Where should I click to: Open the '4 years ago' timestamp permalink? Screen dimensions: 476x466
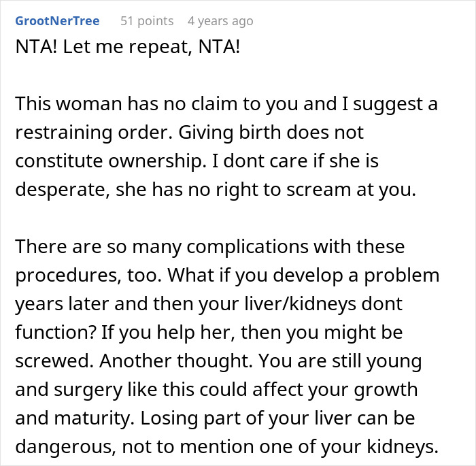pyautogui.click(x=220, y=21)
